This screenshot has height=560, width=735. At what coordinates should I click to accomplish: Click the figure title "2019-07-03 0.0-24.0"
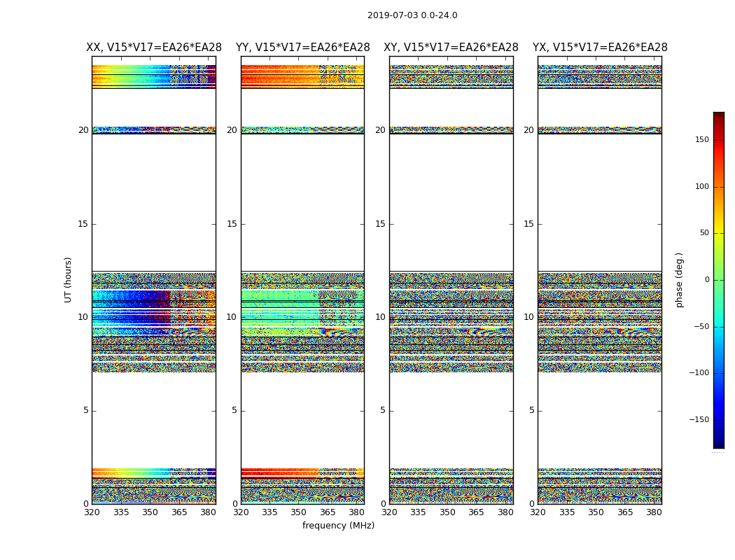pyautogui.click(x=412, y=15)
